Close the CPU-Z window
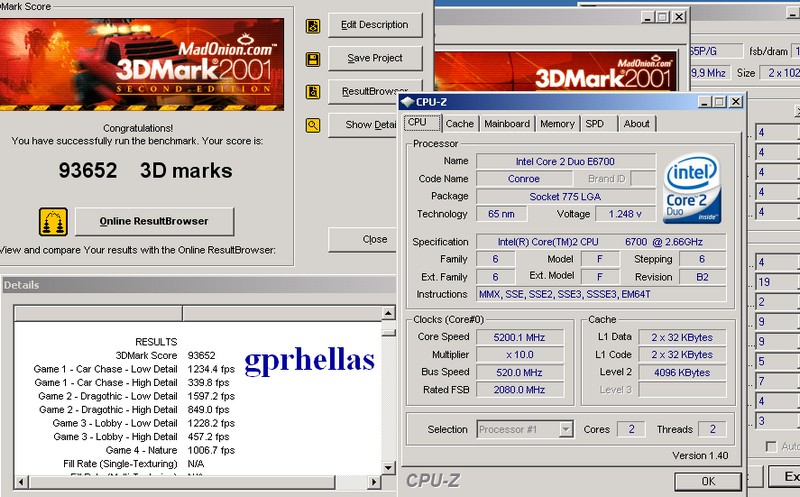The height and width of the screenshot is (497, 800). coord(736,102)
